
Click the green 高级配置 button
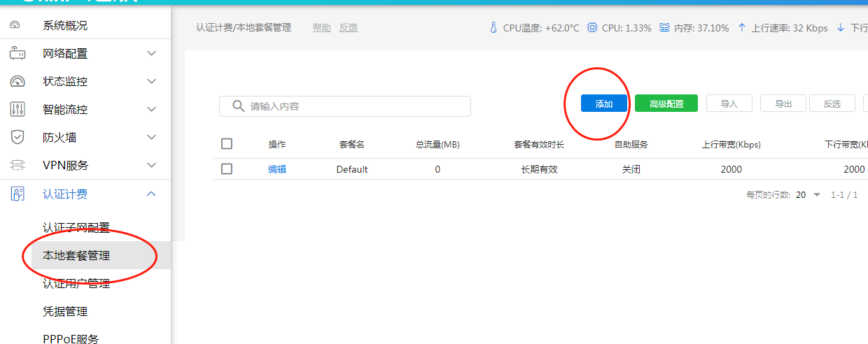coord(666,103)
